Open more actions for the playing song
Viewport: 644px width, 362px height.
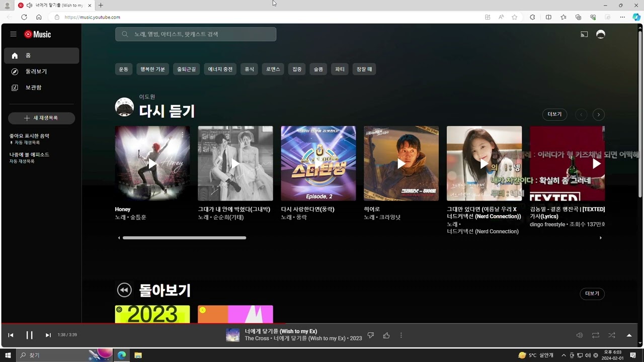tap(401, 335)
